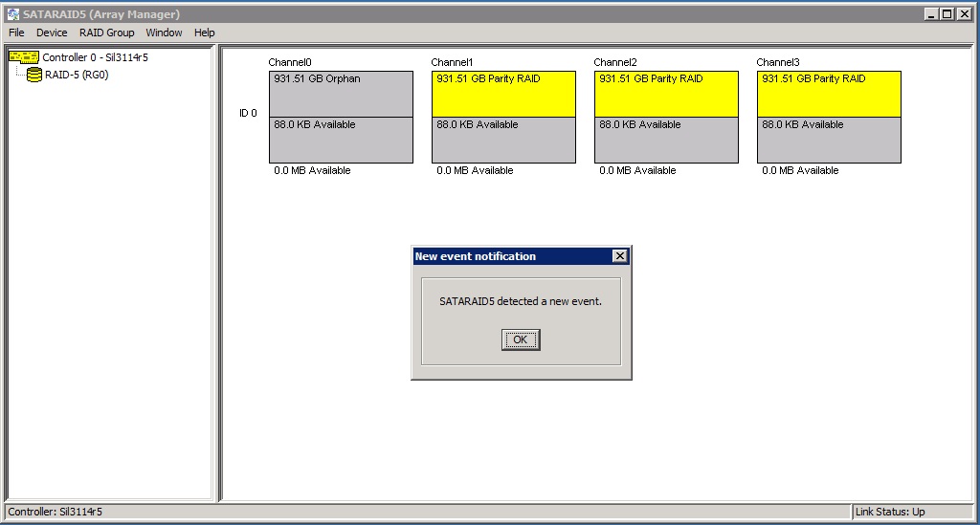Click 0.0 MB Available under Channel3
The image size is (980, 525).
800,170
